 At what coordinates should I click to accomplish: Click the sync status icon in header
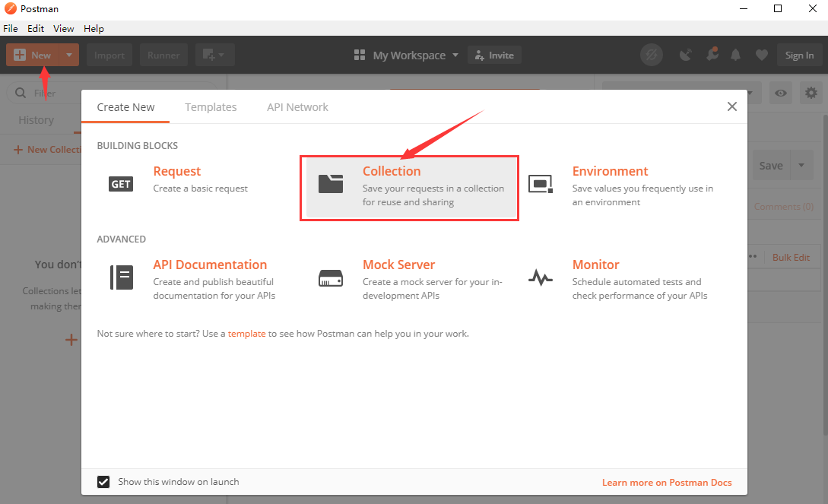click(652, 55)
